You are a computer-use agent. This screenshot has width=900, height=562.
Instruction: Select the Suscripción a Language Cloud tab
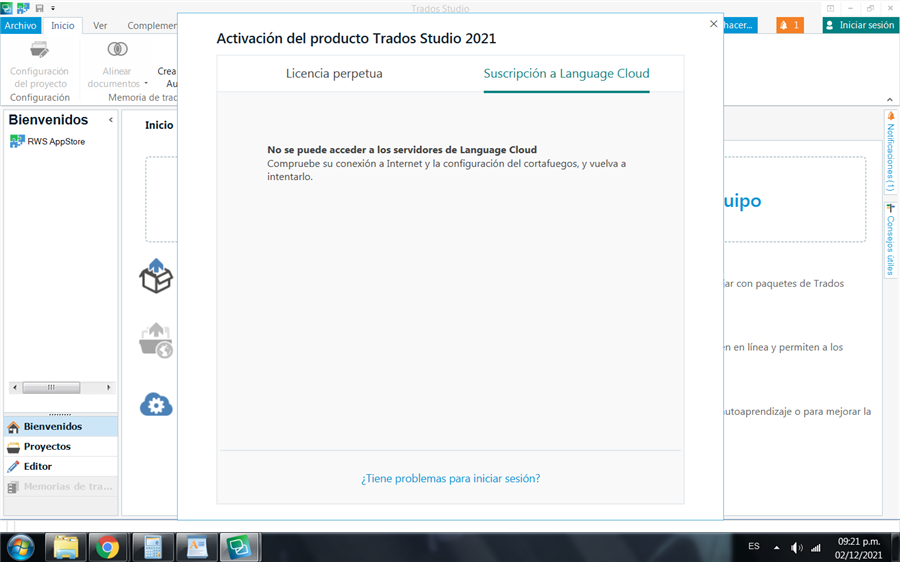[x=567, y=73]
